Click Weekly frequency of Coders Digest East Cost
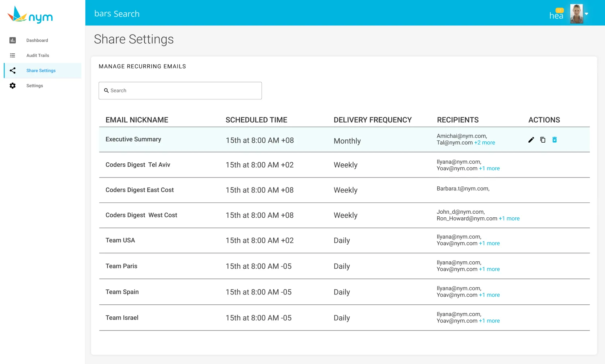The height and width of the screenshot is (364, 605). click(x=346, y=190)
